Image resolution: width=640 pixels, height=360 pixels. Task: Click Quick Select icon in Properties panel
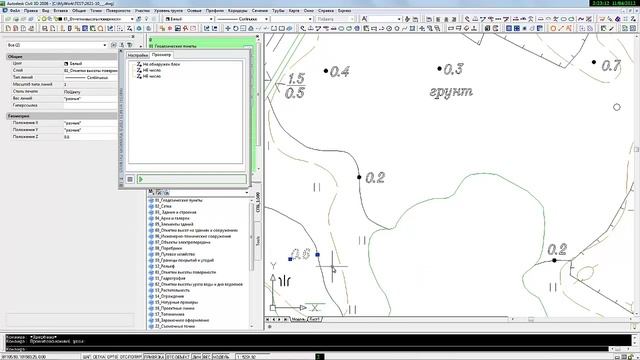point(130,45)
